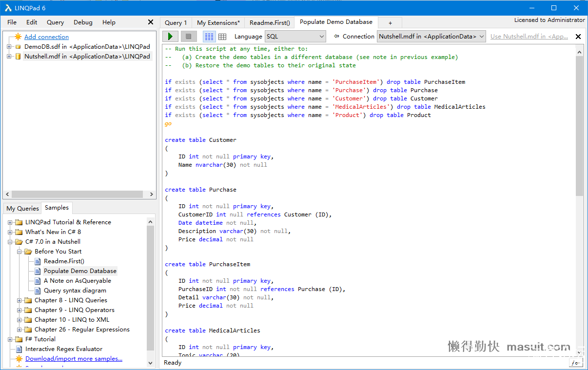
Task: Switch results to data grids view
Action: 222,37
